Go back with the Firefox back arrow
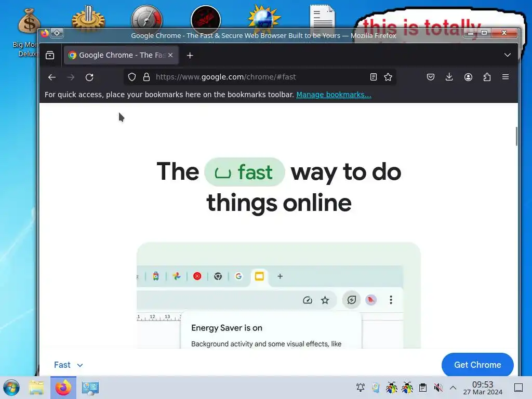 (x=52, y=77)
